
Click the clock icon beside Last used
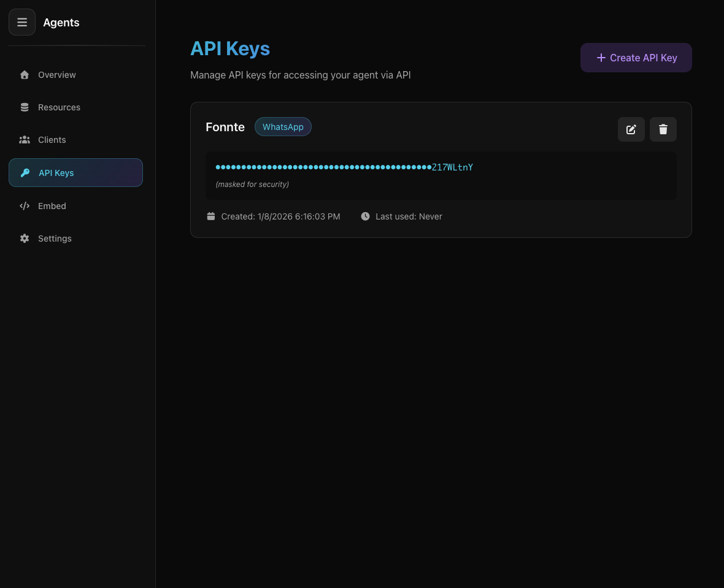coord(365,216)
